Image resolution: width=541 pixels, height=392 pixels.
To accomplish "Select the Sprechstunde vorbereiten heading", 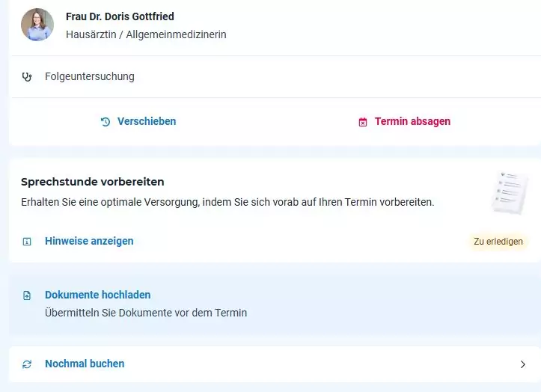I will coord(93,182).
